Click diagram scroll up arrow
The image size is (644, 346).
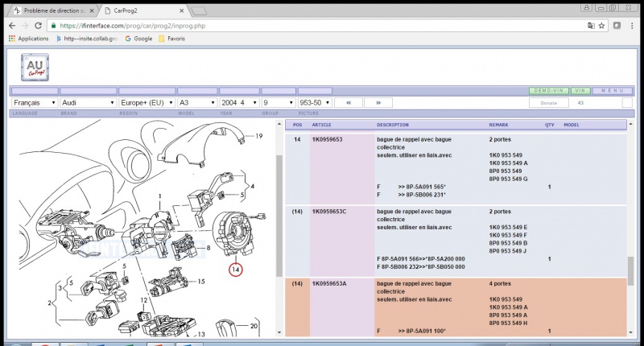tap(279, 124)
